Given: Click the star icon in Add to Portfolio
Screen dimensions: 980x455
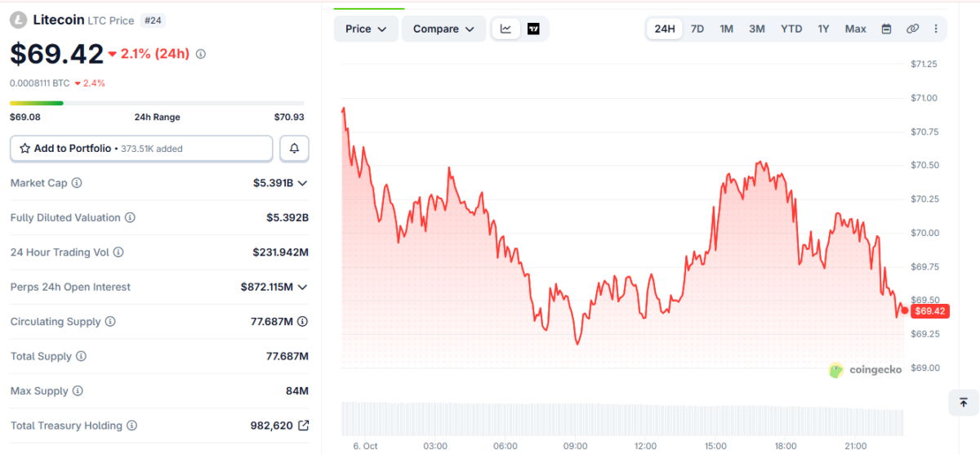Looking at the screenshot, I should pos(24,149).
